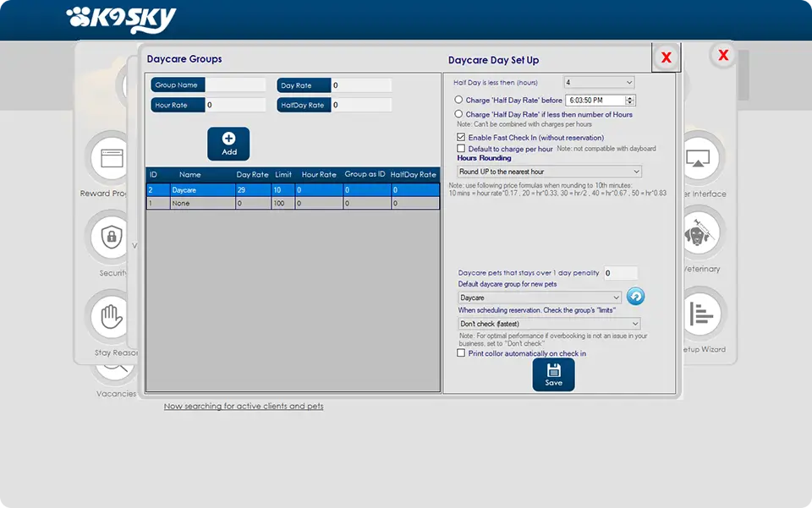Launch the Setup Wizard icon
Viewport: 812px width, 508px height.
pos(700,314)
